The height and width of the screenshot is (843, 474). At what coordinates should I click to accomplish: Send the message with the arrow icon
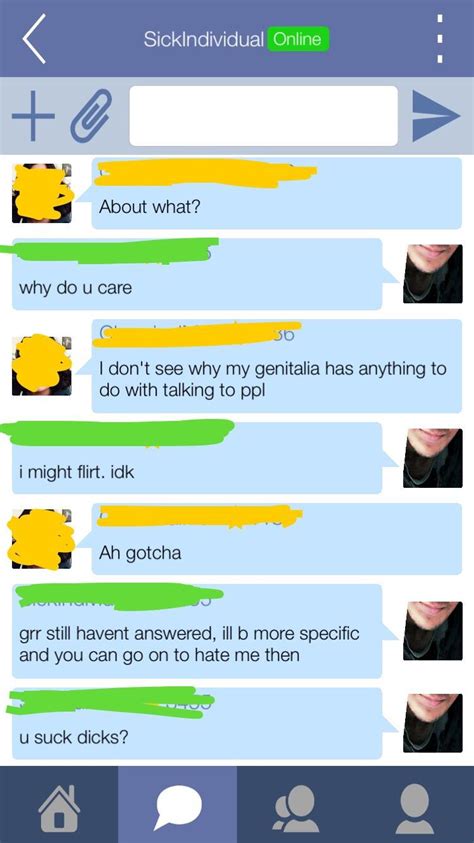coord(436,116)
